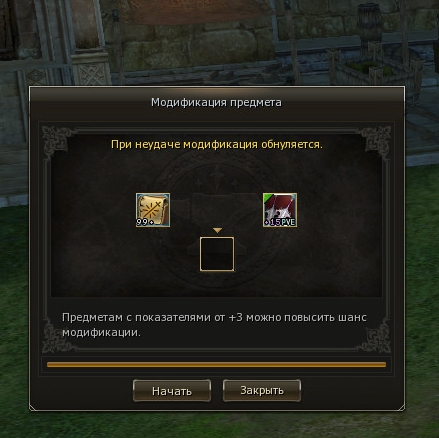Viewport: 439px width, 438px height.
Task: Click the top-right ornamental corner of the inner frame
Action: (378, 141)
